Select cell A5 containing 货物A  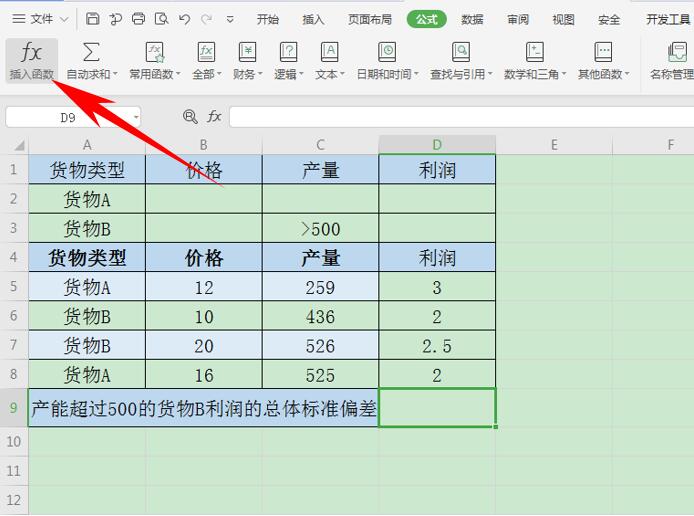coord(87,287)
